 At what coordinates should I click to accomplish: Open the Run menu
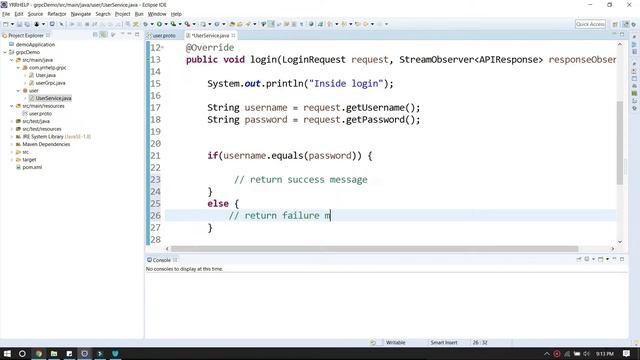click(139, 14)
